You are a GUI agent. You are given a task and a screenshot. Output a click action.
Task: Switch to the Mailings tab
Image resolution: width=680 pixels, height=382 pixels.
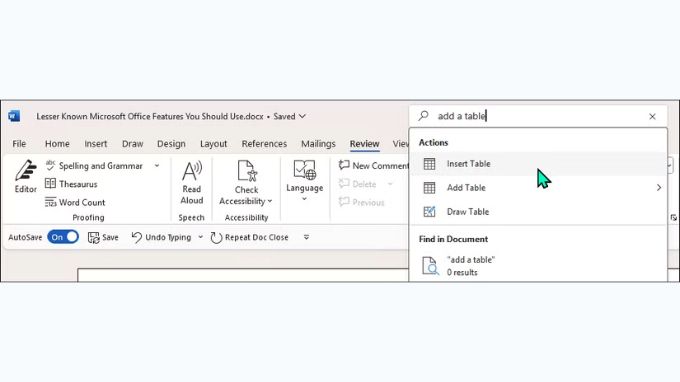pyautogui.click(x=318, y=144)
